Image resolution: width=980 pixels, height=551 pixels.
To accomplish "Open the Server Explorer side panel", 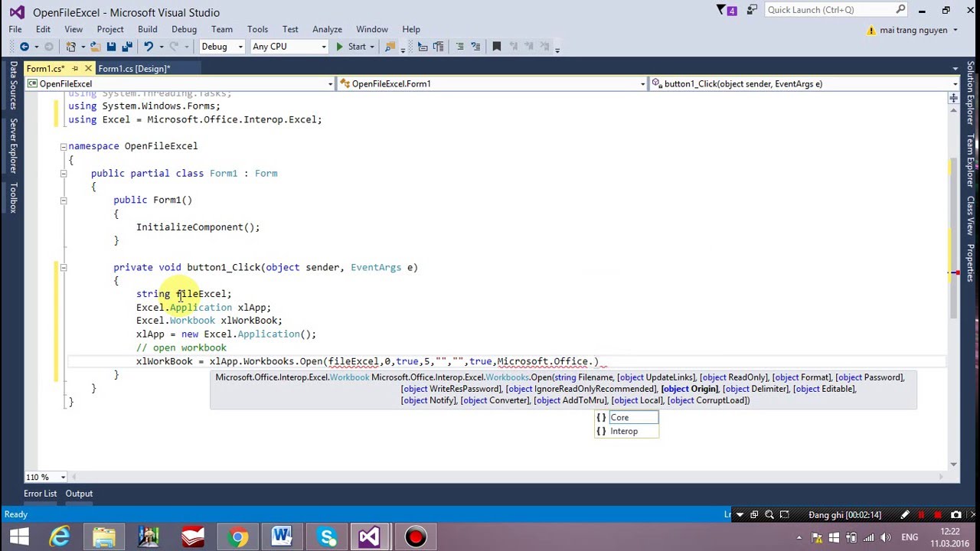I will (13, 145).
